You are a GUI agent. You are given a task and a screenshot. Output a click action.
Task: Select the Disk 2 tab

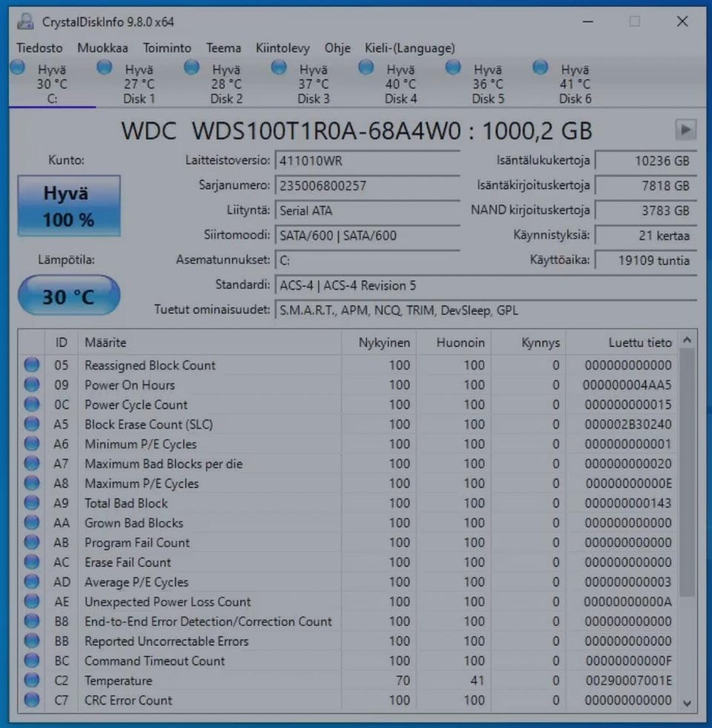226,83
